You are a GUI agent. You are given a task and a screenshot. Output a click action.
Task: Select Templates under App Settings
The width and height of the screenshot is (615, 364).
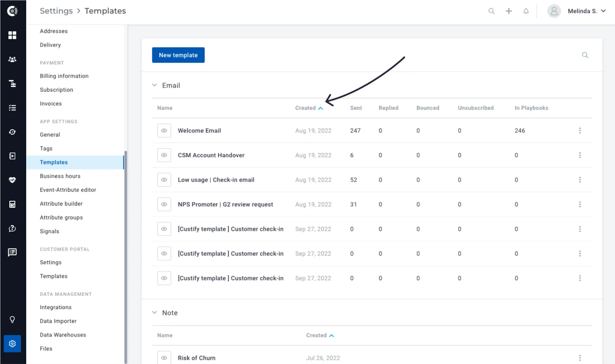pyautogui.click(x=75, y=162)
